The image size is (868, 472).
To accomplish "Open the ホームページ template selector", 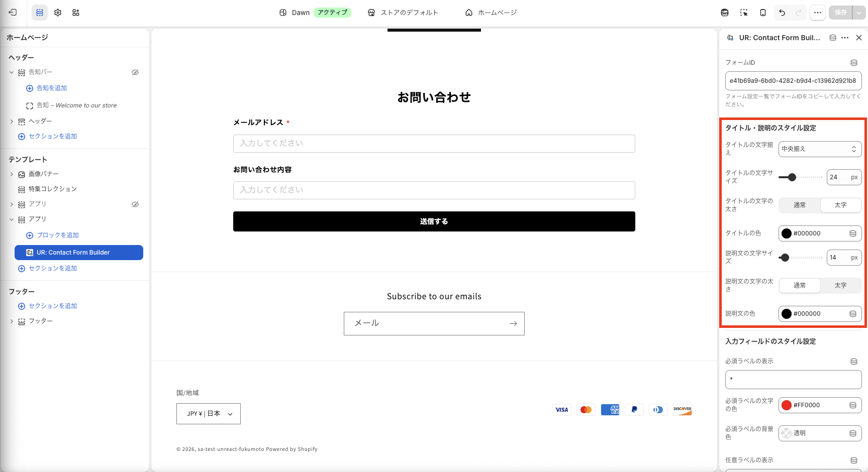I will tap(491, 13).
